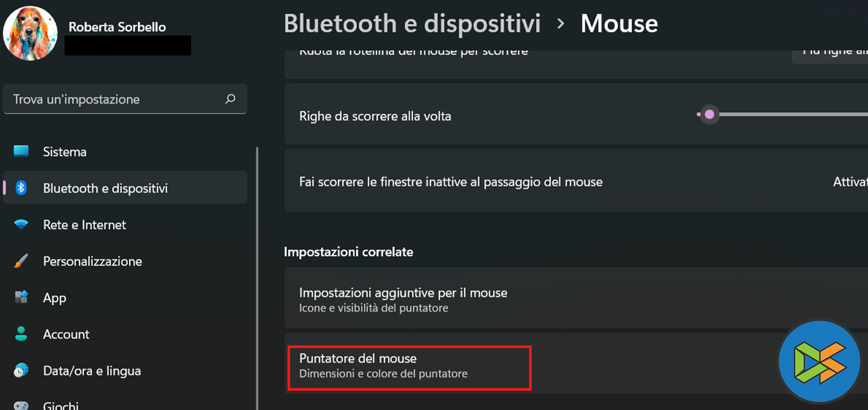Click the Personalizzazione paintbrush icon
The height and width of the screenshot is (410, 868).
click(x=21, y=261)
